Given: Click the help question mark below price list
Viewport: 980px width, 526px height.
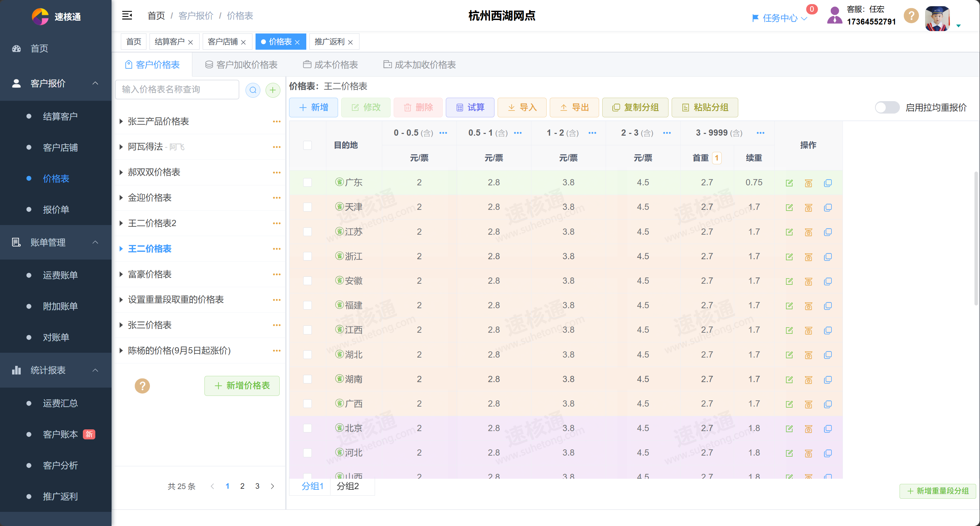Looking at the screenshot, I should (142, 386).
